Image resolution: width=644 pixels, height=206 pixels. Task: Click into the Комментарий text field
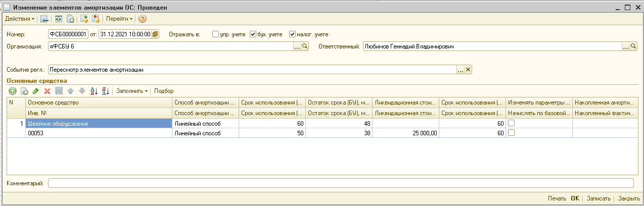coord(340,183)
